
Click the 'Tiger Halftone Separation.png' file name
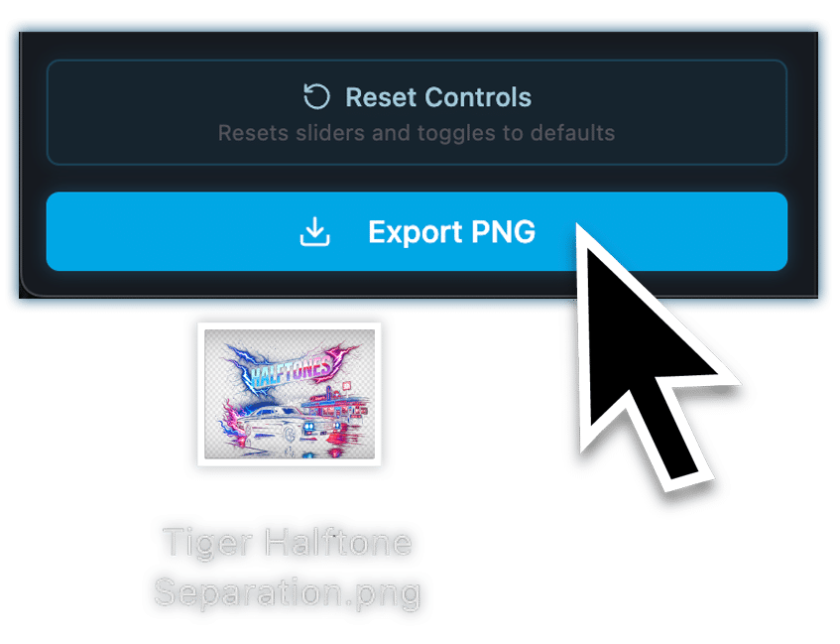coord(288,568)
